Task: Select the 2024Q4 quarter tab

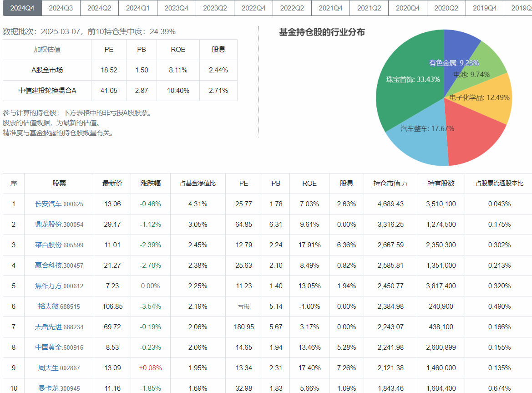Action: pyautogui.click(x=22, y=8)
